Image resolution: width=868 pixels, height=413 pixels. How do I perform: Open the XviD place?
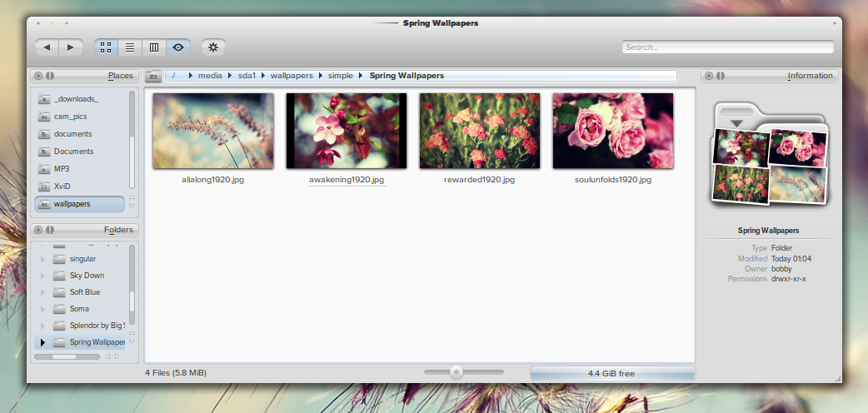(x=80, y=187)
